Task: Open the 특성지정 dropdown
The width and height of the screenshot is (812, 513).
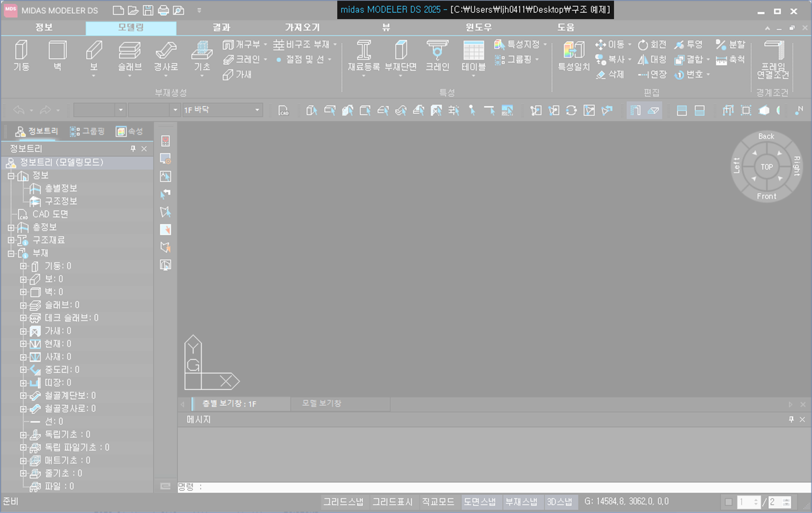Action: (x=545, y=45)
